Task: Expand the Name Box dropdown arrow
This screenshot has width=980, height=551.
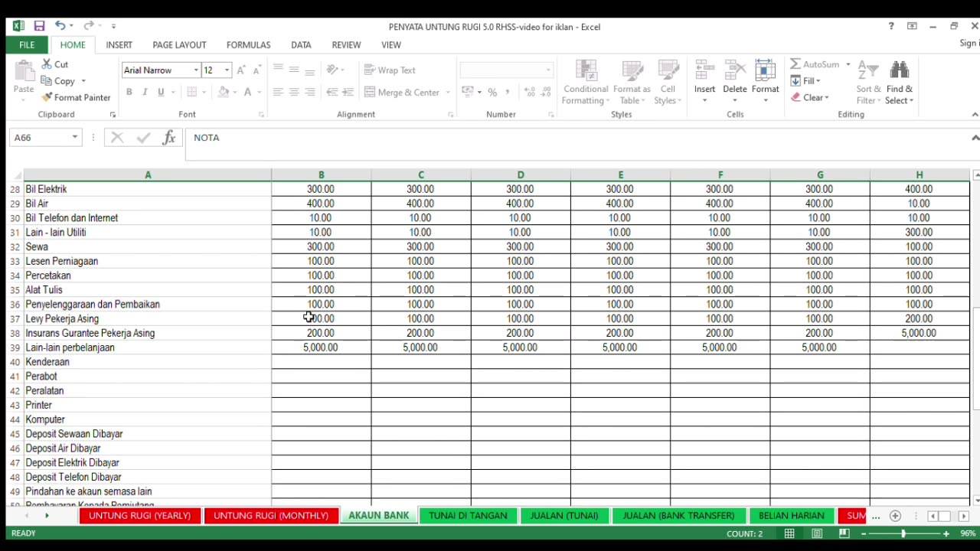Action: (x=74, y=138)
